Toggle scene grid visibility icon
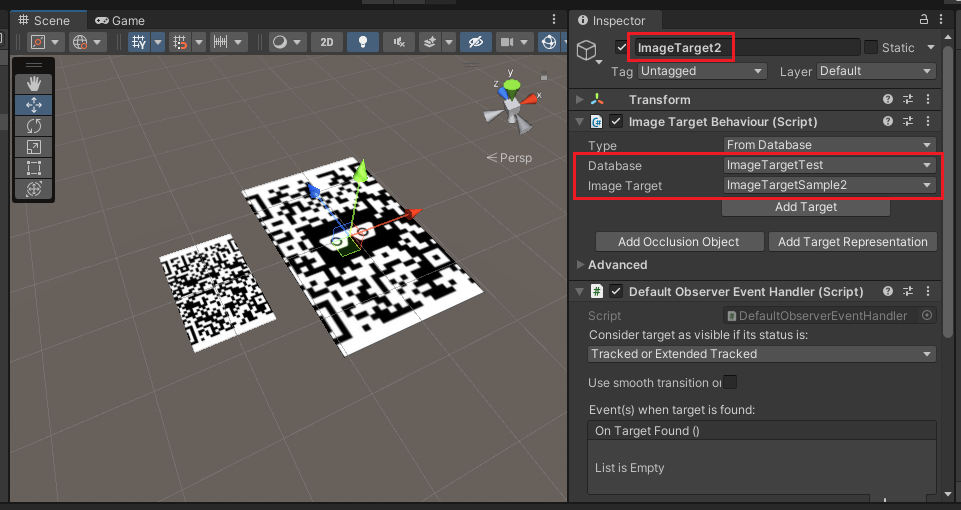Screen dimensions: 961x510 click(139, 42)
